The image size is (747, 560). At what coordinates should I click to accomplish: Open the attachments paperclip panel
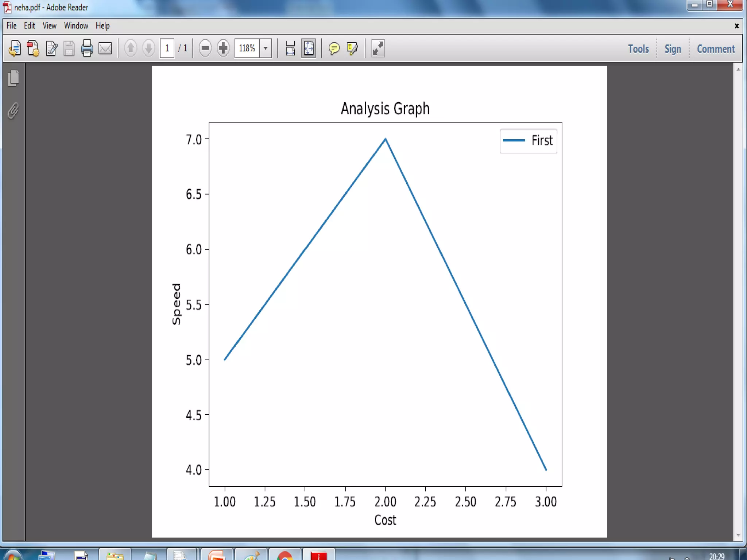coord(13,110)
